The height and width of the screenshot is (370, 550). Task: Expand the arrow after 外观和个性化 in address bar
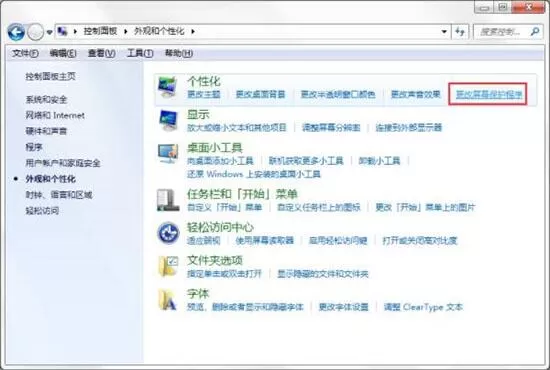tap(193, 32)
